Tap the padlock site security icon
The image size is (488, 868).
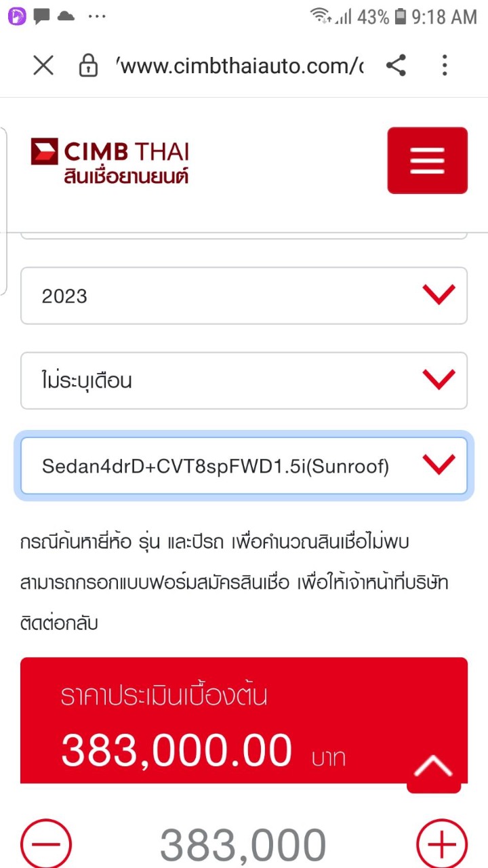pyautogui.click(x=88, y=66)
